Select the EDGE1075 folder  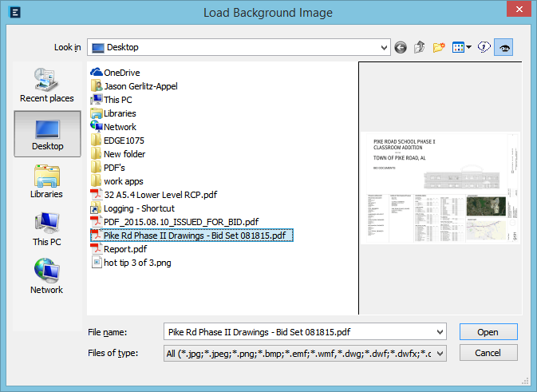[x=124, y=141]
